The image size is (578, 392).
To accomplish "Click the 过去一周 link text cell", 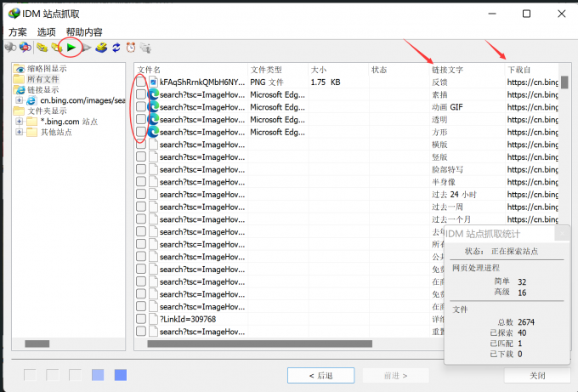I will tap(447, 207).
